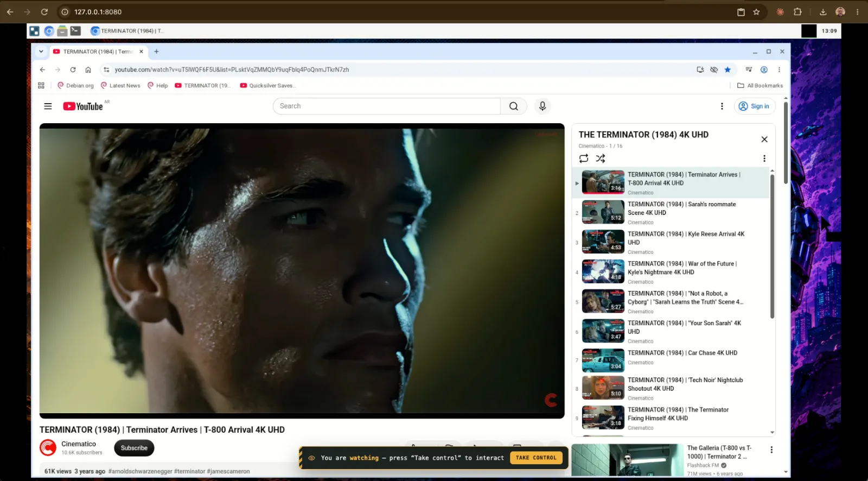Open the tab search dropdown in the inner browser
This screenshot has height=481, width=868.
41,52
